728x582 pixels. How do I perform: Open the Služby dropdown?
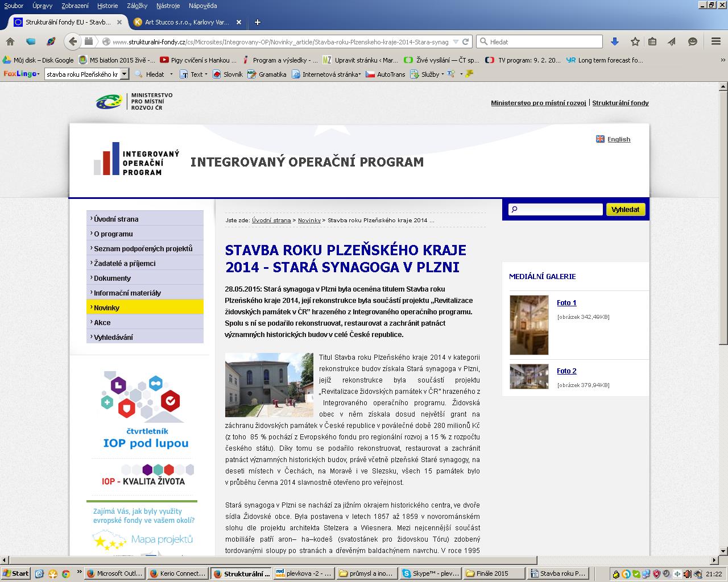tap(427, 74)
